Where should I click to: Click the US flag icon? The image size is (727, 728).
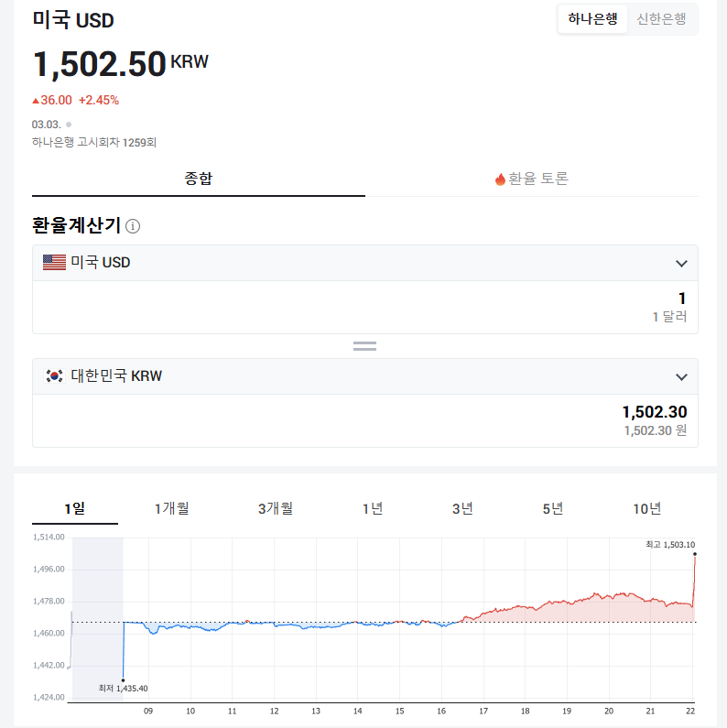pyautogui.click(x=54, y=263)
